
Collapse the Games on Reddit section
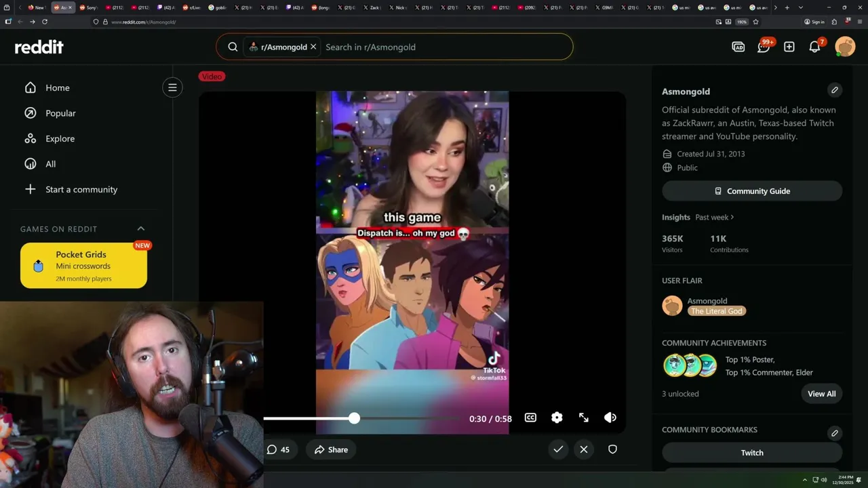pos(141,228)
